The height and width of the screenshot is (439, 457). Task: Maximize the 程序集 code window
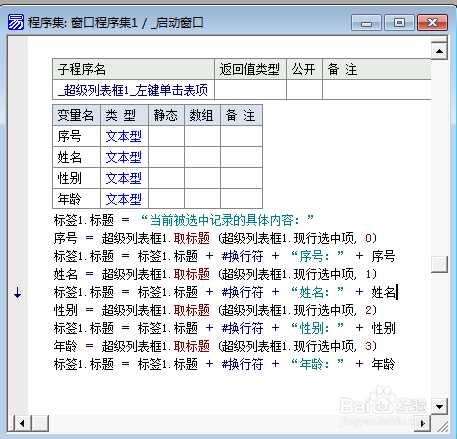tap(399, 23)
